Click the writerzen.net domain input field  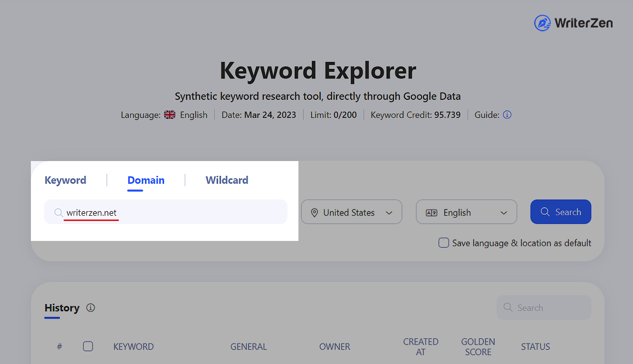tap(166, 212)
